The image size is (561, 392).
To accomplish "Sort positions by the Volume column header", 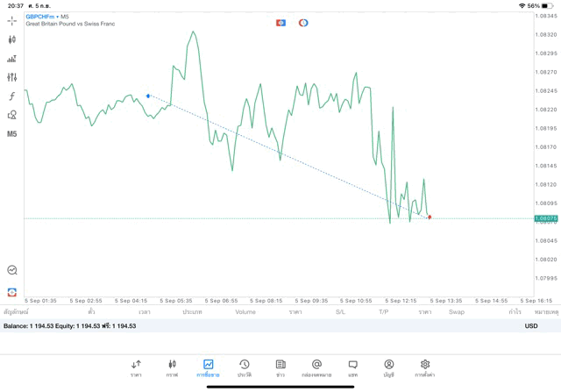I will click(245, 311).
